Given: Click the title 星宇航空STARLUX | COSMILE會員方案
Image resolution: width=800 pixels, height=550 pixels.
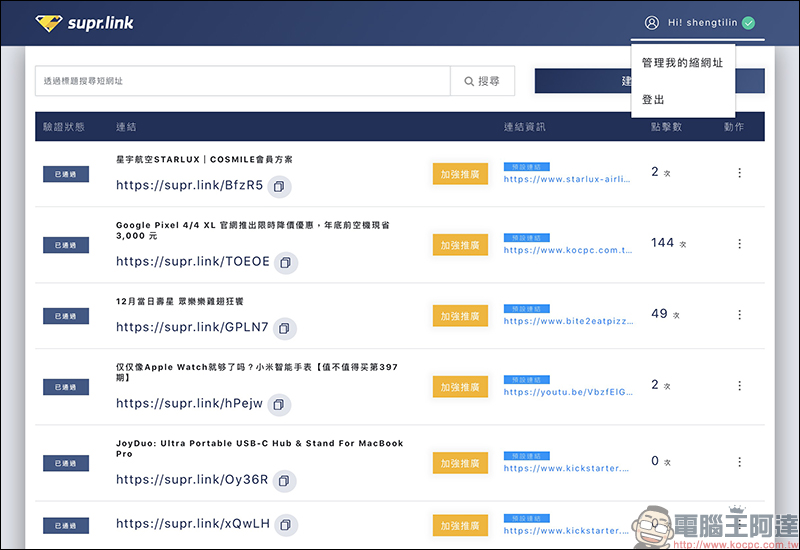Looking at the screenshot, I should point(204,159).
